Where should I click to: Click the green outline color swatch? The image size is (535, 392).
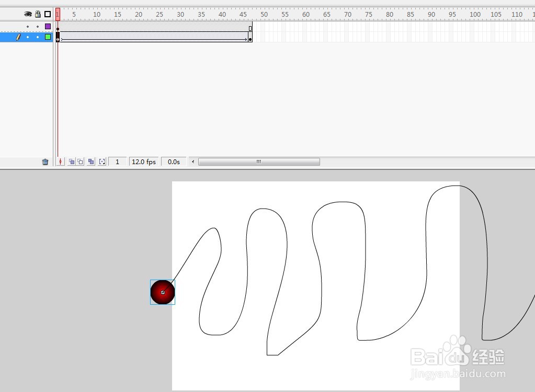pos(48,37)
